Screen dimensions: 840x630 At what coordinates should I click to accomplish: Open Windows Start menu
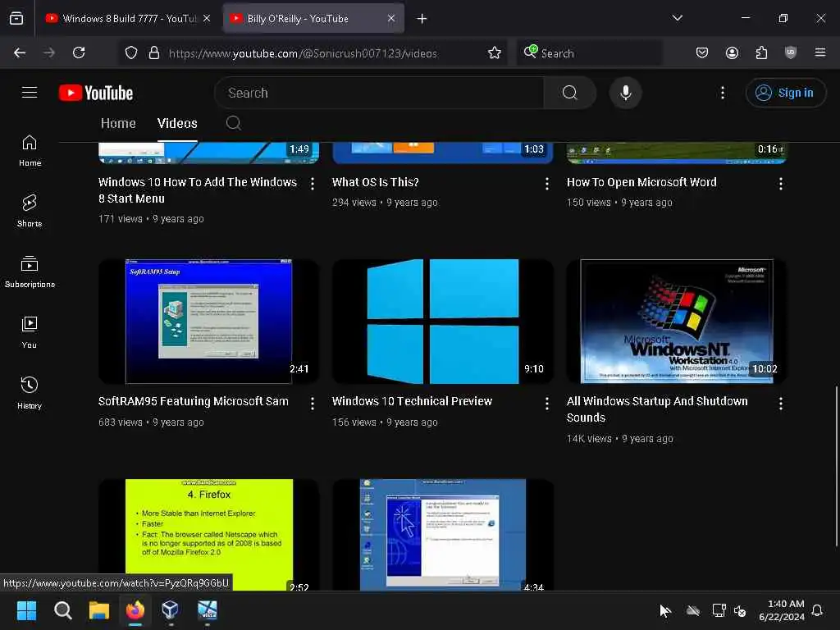click(x=26, y=610)
